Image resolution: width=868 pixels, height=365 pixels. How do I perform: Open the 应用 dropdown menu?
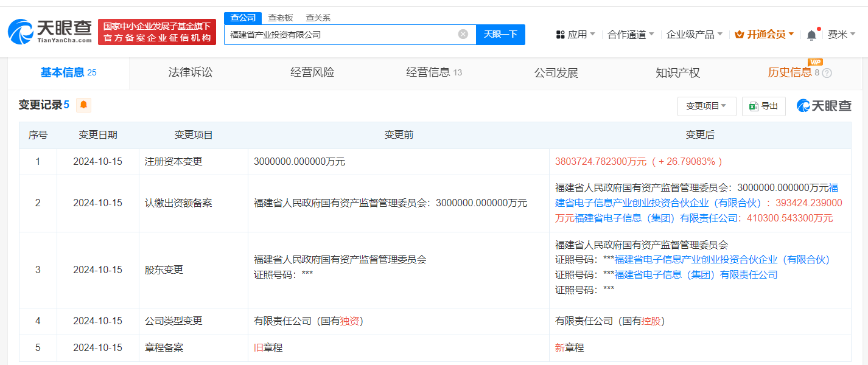tap(575, 35)
